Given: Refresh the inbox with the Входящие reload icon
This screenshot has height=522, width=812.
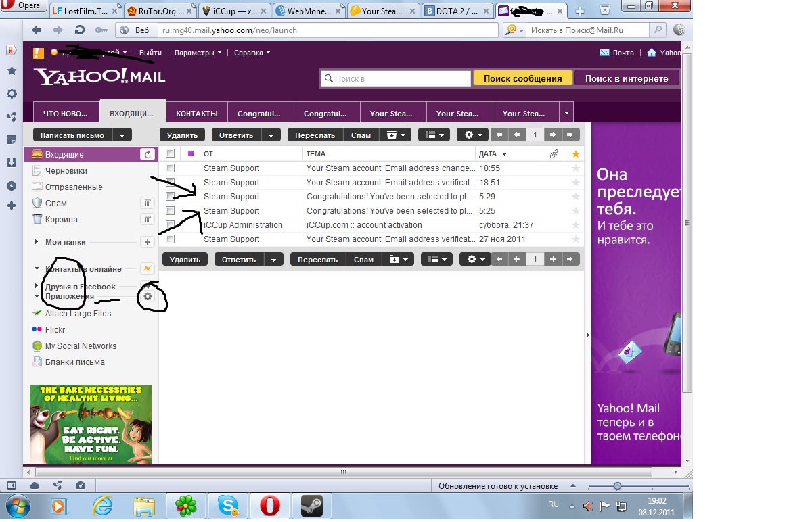Looking at the screenshot, I should click(x=148, y=155).
